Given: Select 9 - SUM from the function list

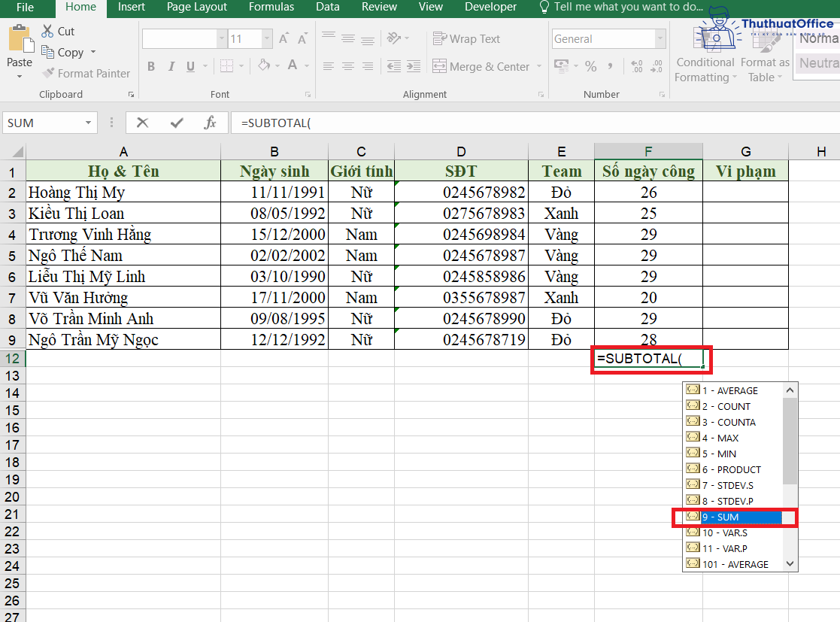Looking at the screenshot, I should pyautogui.click(x=720, y=517).
